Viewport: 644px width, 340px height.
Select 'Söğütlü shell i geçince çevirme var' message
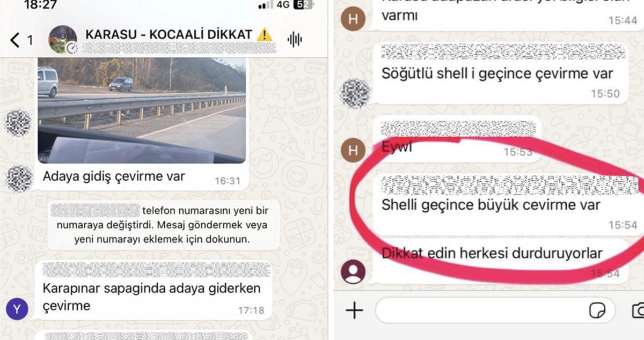coord(501,73)
